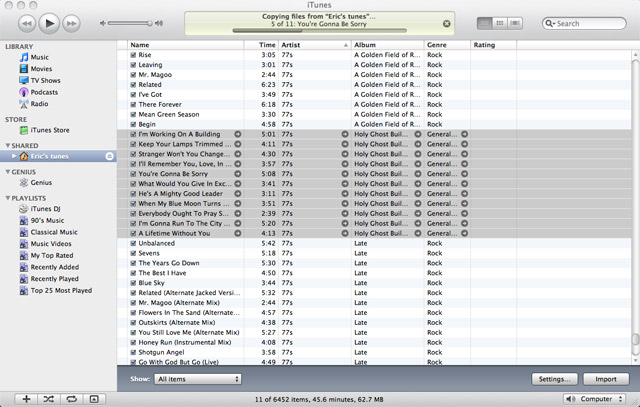Screen dimensions: 640x407
Task: Toggle shuffle mode
Action: [49, 399]
